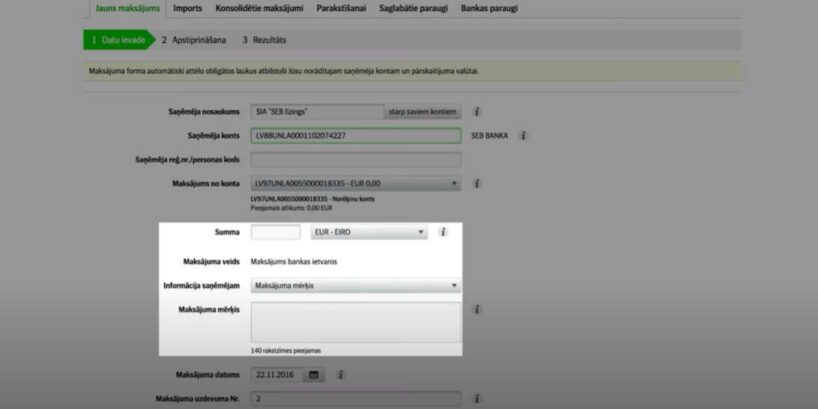This screenshot has width=818, height=409.
Task: Click the Summa amount input field
Action: 276,232
